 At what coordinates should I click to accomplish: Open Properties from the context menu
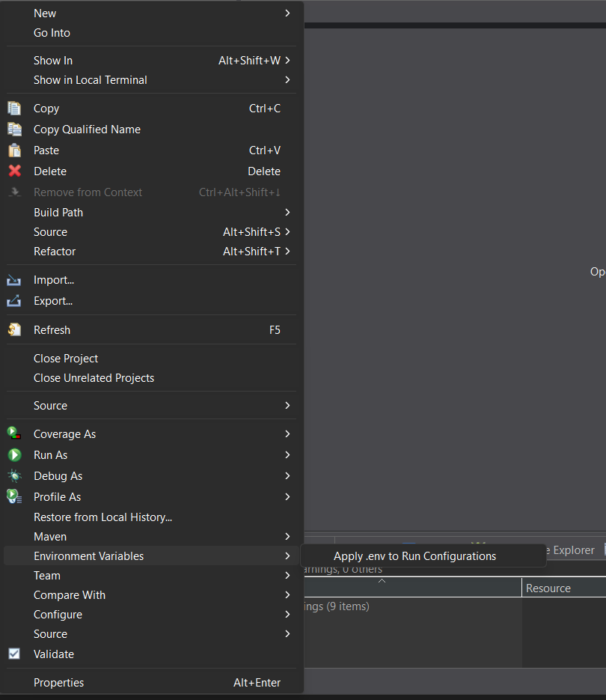coord(58,682)
